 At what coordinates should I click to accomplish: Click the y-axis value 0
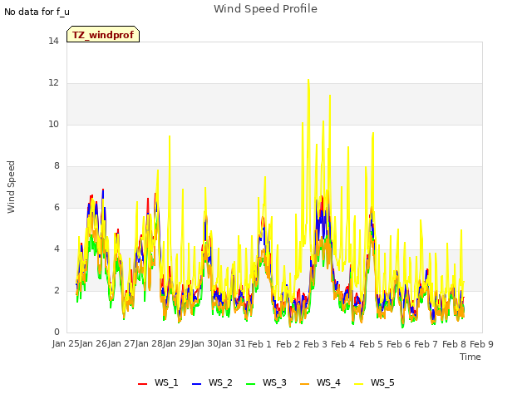pyautogui.click(x=57, y=332)
